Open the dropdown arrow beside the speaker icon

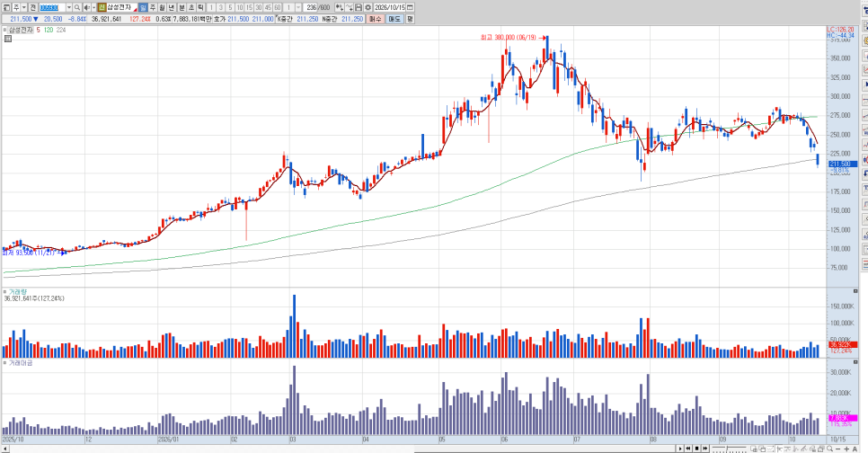click(x=93, y=7)
